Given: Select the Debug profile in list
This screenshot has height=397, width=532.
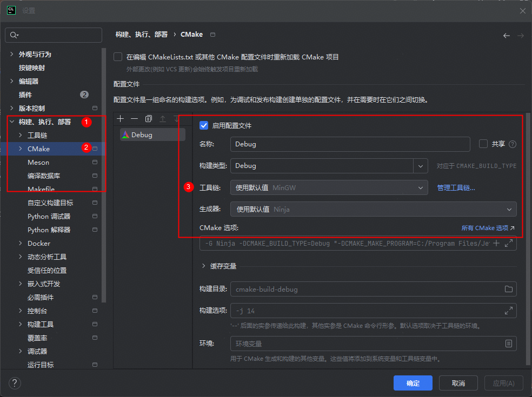Looking at the screenshot, I should coord(152,134).
